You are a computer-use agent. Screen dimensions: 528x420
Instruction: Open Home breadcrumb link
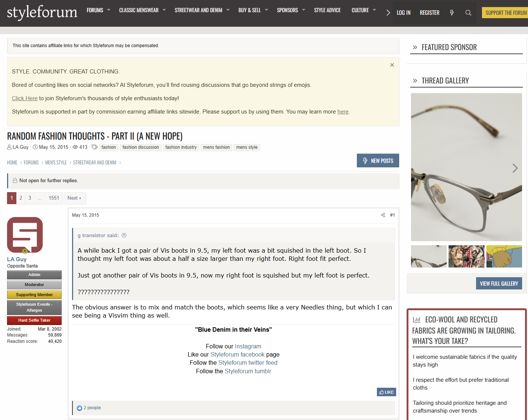12,163
